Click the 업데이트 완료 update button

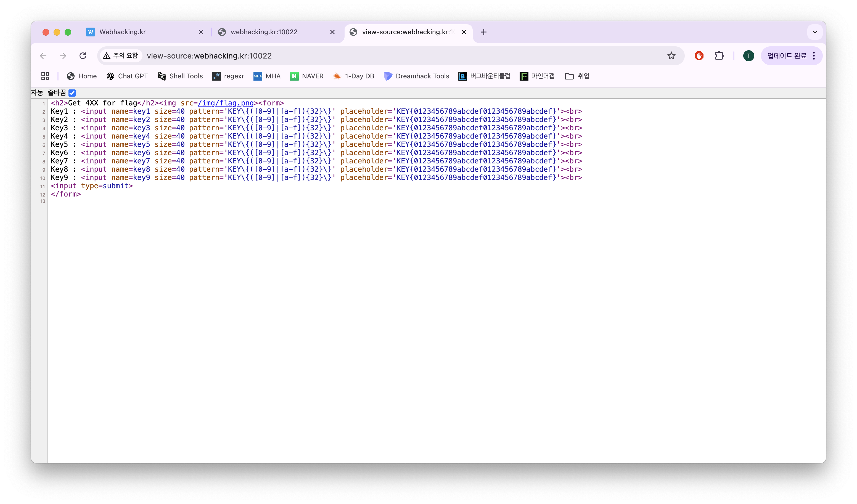(x=787, y=56)
